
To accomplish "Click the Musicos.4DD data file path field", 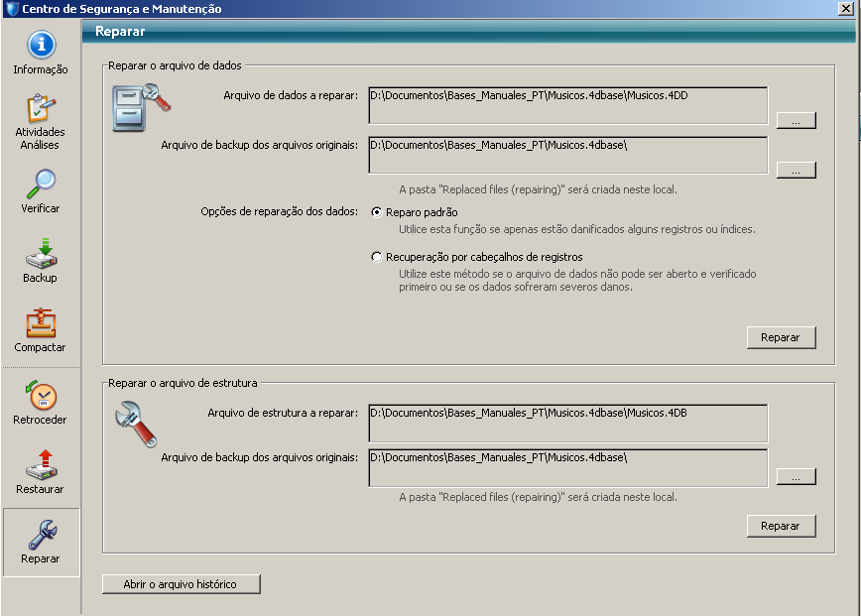I will click(x=568, y=105).
